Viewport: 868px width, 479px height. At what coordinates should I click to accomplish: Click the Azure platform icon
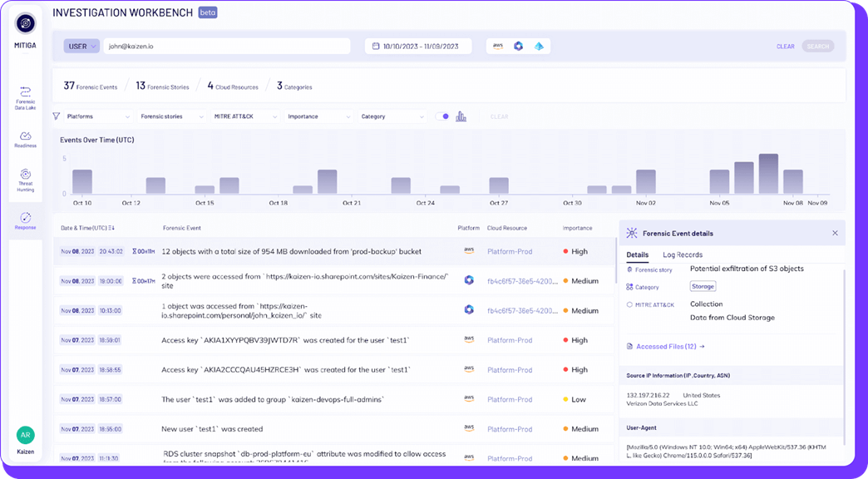point(538,46)
